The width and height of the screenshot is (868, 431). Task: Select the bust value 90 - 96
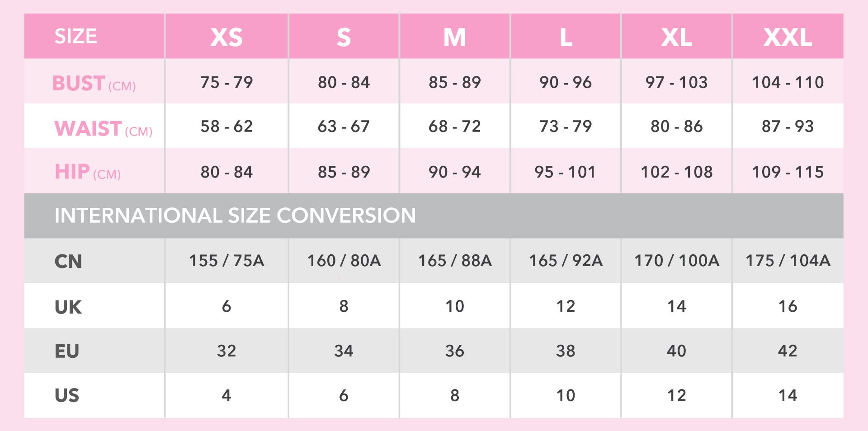566,82
